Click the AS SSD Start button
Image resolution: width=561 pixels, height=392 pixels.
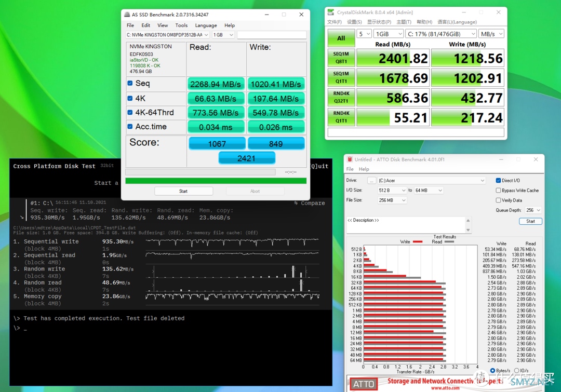(x=183, y=192)
